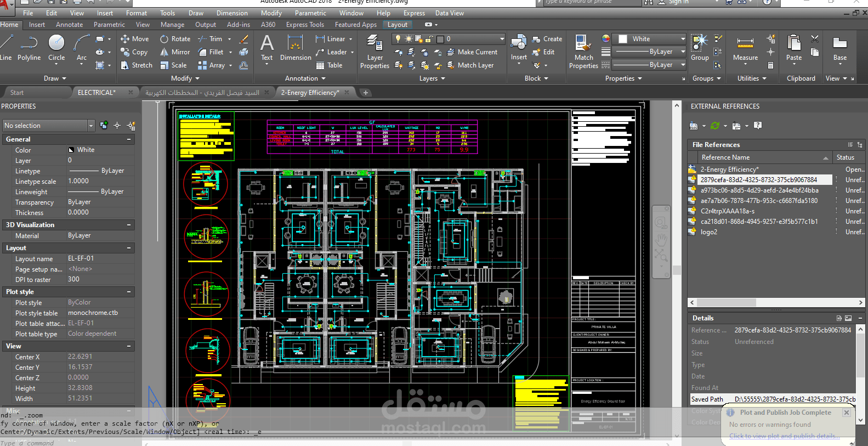
Task: Open the Trim dropdown arrow
Action: [229, 39]
